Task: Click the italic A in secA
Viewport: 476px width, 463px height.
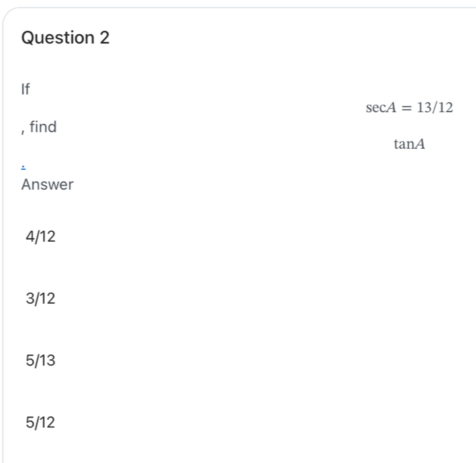Action: [389, 108]
